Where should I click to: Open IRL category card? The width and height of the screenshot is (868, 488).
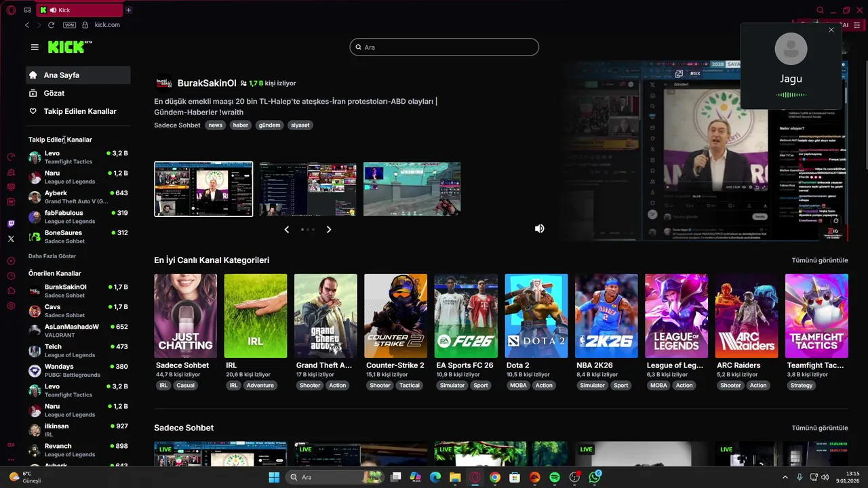click(256, 316)
